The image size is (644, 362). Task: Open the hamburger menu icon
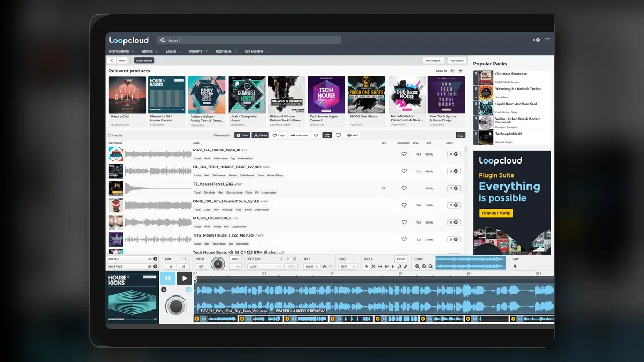[547, 40]
